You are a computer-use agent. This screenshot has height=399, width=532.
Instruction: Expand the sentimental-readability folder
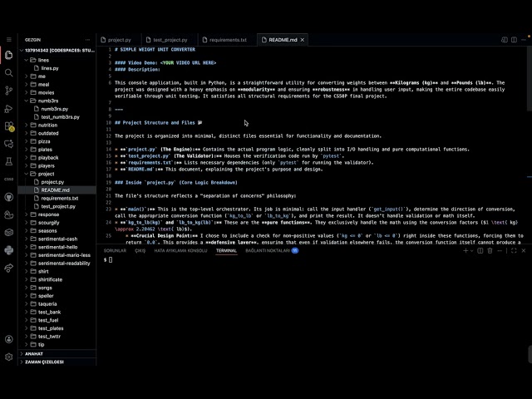click(x=57, y=264)
